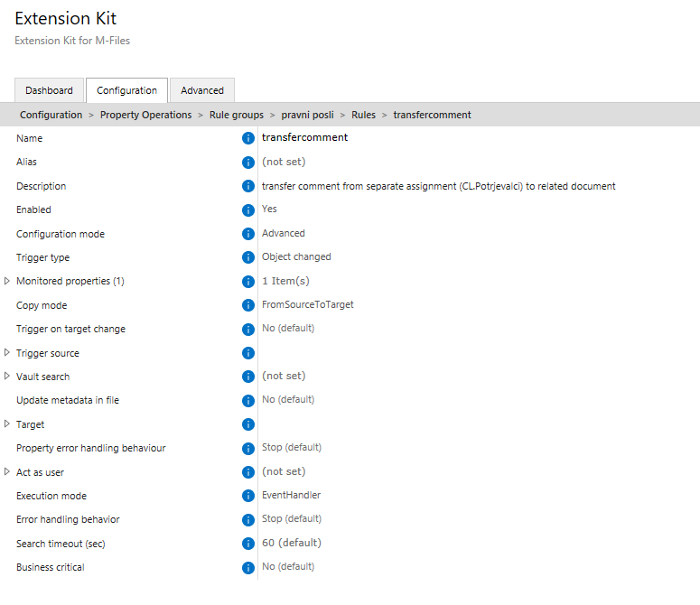Viewport: 700px width, 605px height.
Task: Toggle Business critical value No (default)
Action: pos(288,566)
